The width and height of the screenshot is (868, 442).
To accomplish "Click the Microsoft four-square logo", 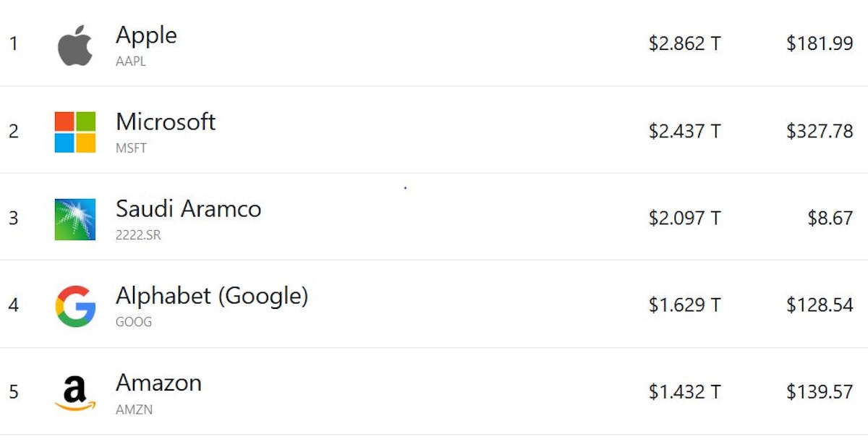I will click(x=75, y=132).
